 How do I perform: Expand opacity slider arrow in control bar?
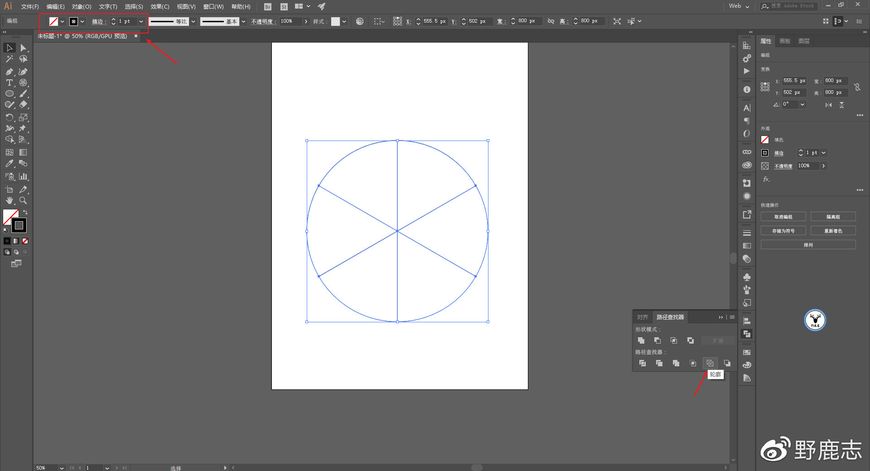click(306, 21)
